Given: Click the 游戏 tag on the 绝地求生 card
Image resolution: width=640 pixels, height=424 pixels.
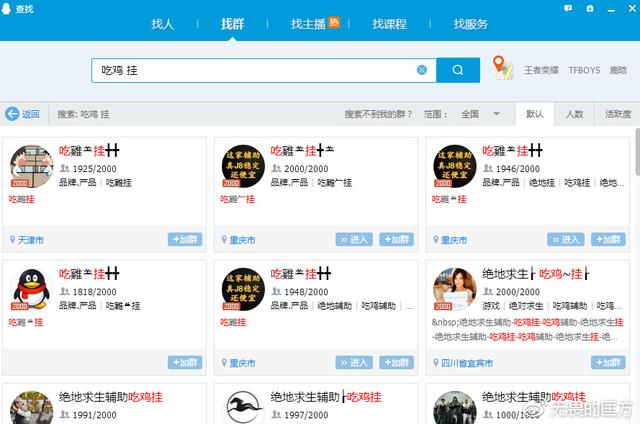Looking at the screenshot, I should tap(491, 306).
